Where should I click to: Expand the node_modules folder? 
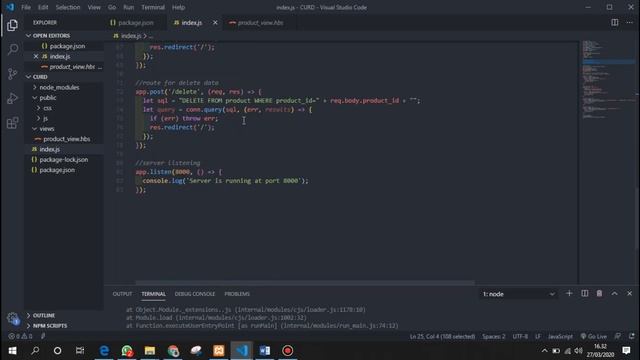tap(59, 87)
